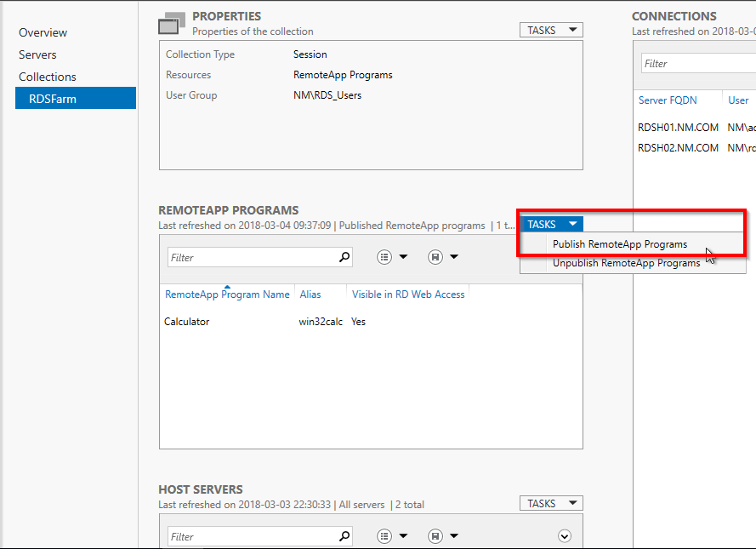The image size is (756, 549).
Task: Open Collections in the left sidebar
Action: click(x=47, y=77)
